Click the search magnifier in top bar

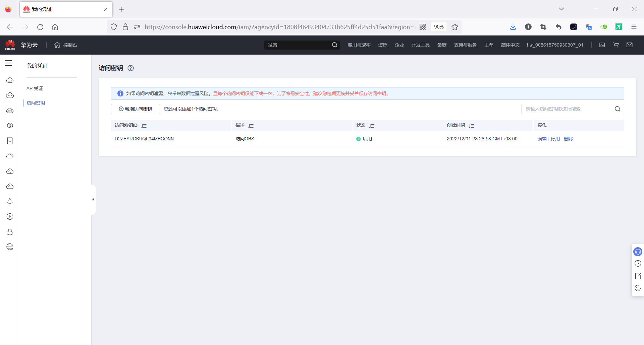click(335, 45)
